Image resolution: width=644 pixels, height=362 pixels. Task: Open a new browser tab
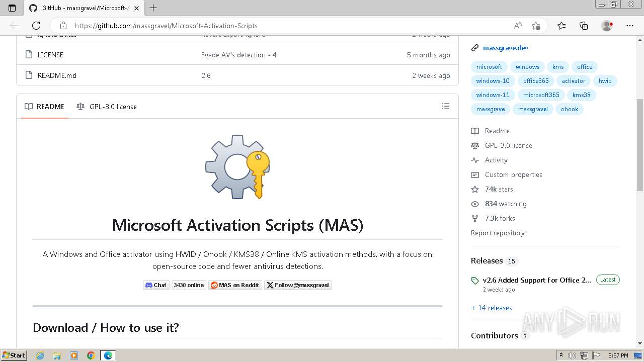coord(153,8)
